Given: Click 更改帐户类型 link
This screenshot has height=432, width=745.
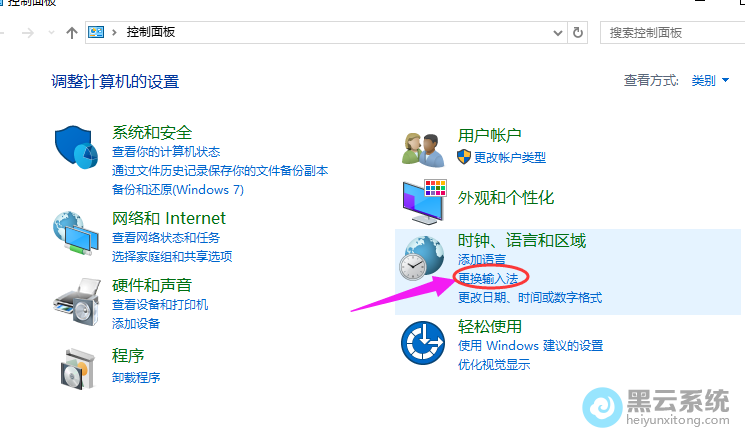Looking at the screenshot, I should (x=510, y=157).
